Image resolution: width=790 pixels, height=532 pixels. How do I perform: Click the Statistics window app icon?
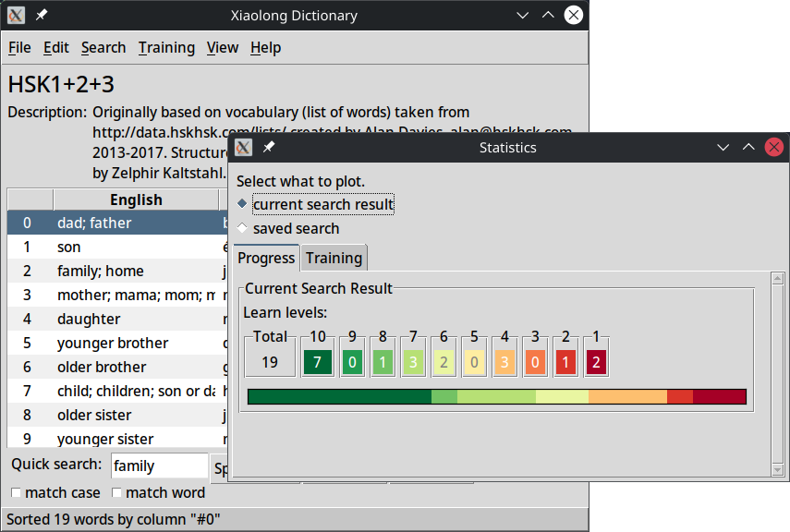pos(243,147)
